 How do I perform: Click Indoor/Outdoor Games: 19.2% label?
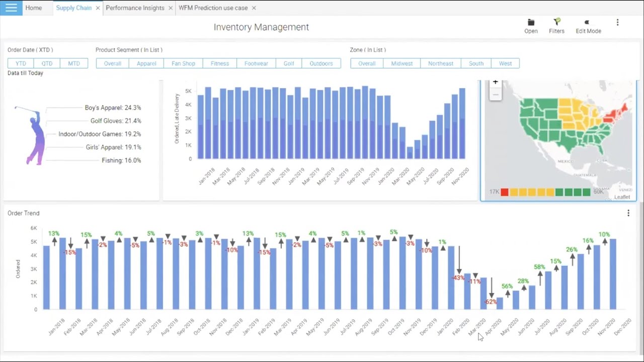coord(100,134)
